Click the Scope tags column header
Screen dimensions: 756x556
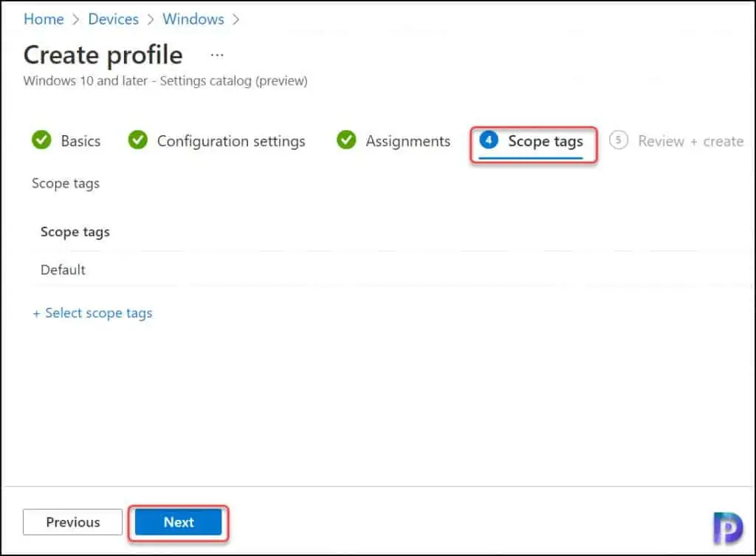click(x=75, y=232)
